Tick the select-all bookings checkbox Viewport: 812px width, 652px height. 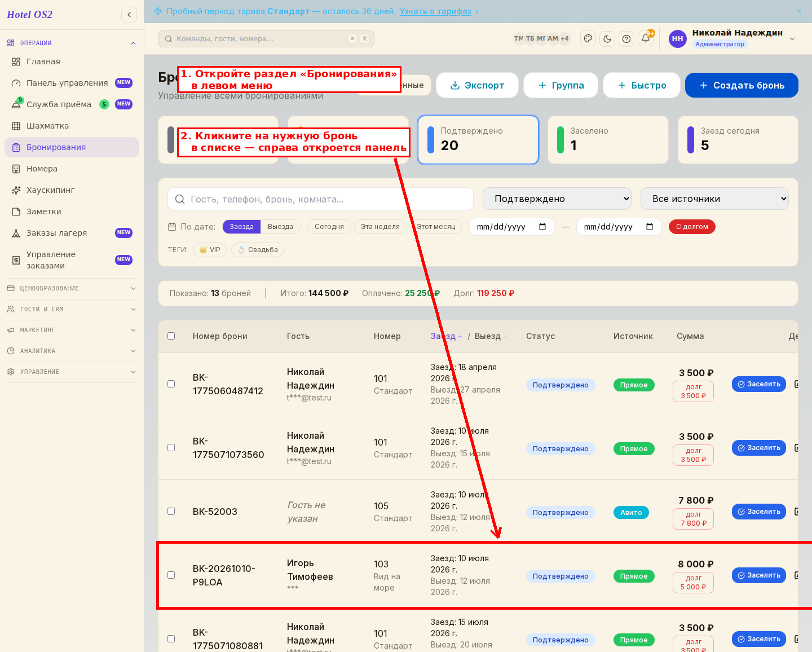(171, 336)
